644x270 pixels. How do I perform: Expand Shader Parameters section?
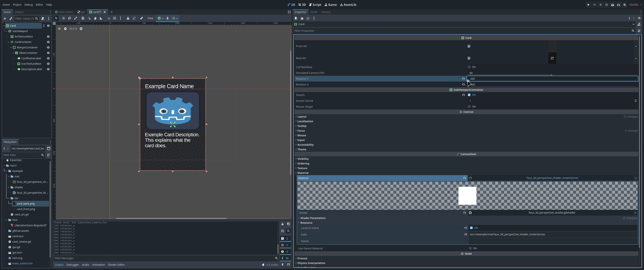tap(313, 218)
